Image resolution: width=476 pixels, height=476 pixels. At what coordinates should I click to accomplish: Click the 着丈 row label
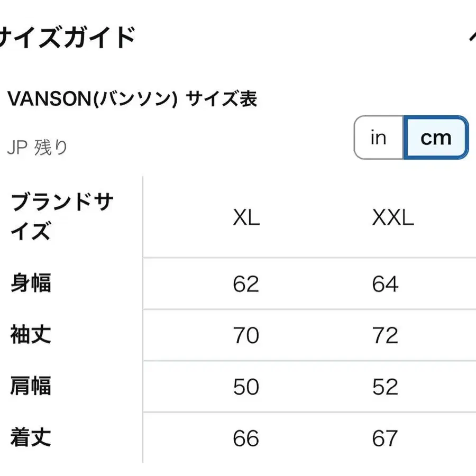tap(31, 437)
